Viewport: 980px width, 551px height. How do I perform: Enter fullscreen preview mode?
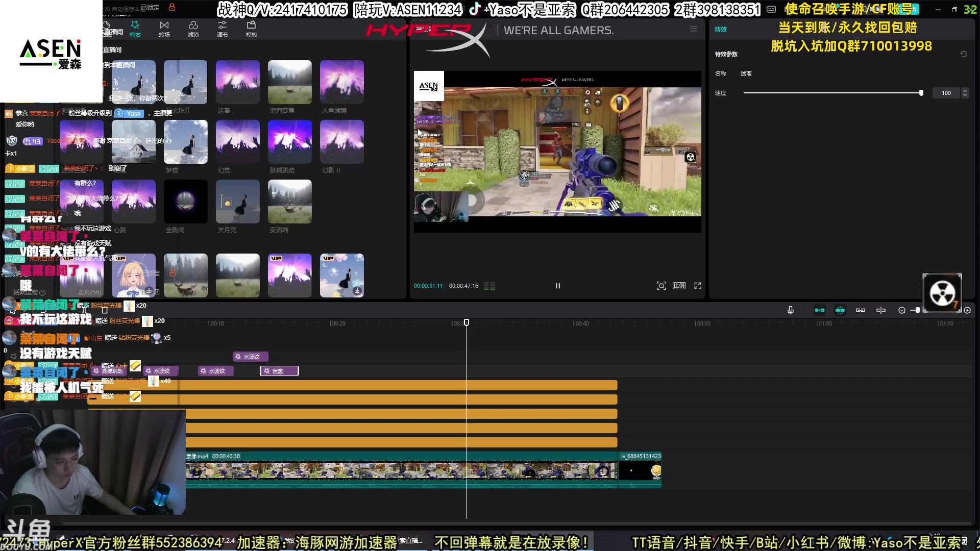(x=698, y=286)
